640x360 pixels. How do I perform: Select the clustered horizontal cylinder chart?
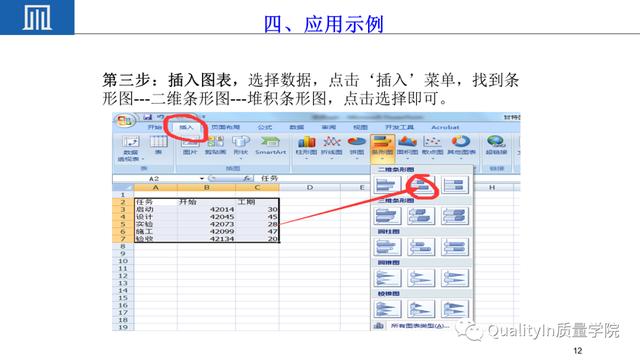(x=387, y=247)
